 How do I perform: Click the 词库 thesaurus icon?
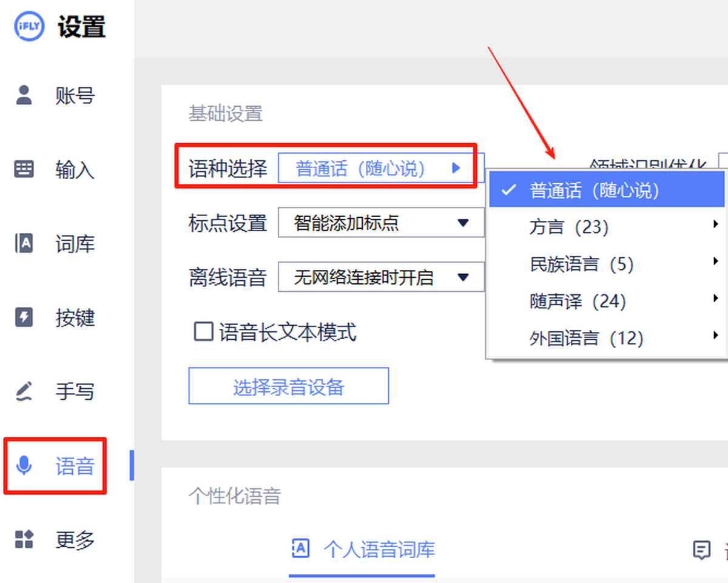pyautogui.click(x=23, y=243)
